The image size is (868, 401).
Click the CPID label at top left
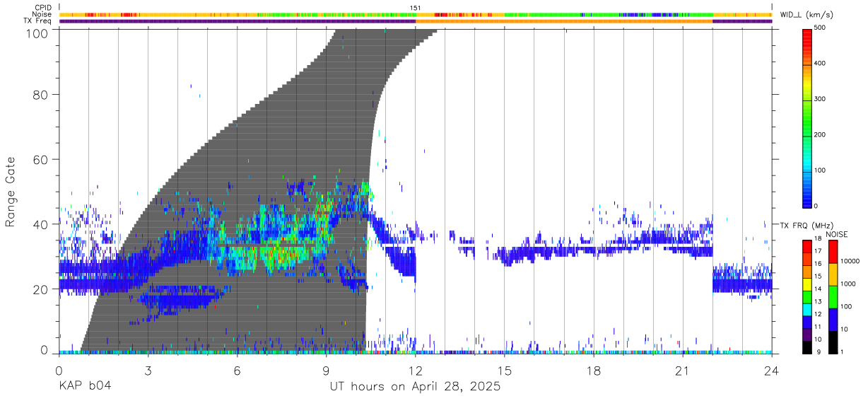tap(42, 8)
